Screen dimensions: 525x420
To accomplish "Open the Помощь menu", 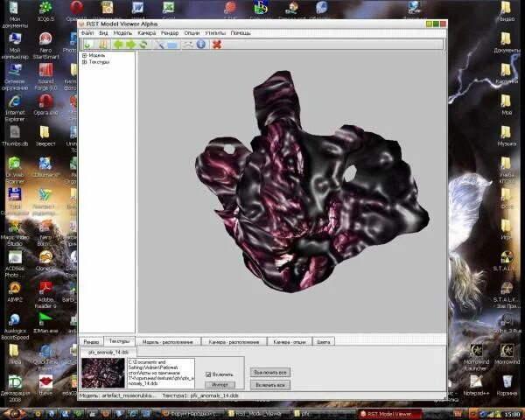I will (x=241, y=33).
